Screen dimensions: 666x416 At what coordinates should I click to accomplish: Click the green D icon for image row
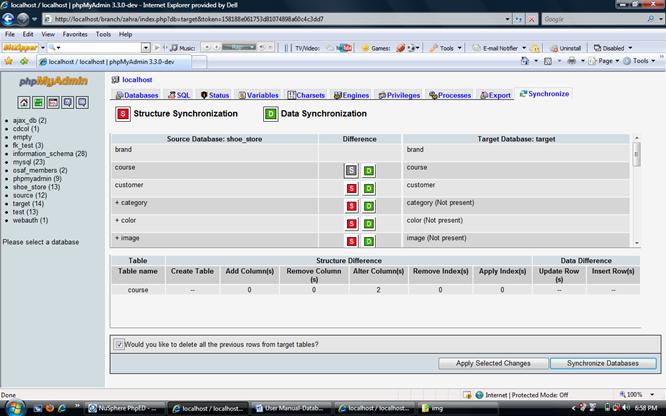[x=369, y=241]
